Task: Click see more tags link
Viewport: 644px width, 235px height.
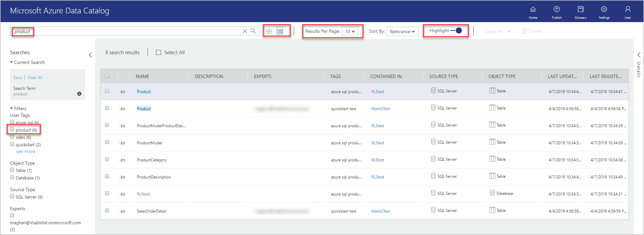Action: [x=25, y=151]
